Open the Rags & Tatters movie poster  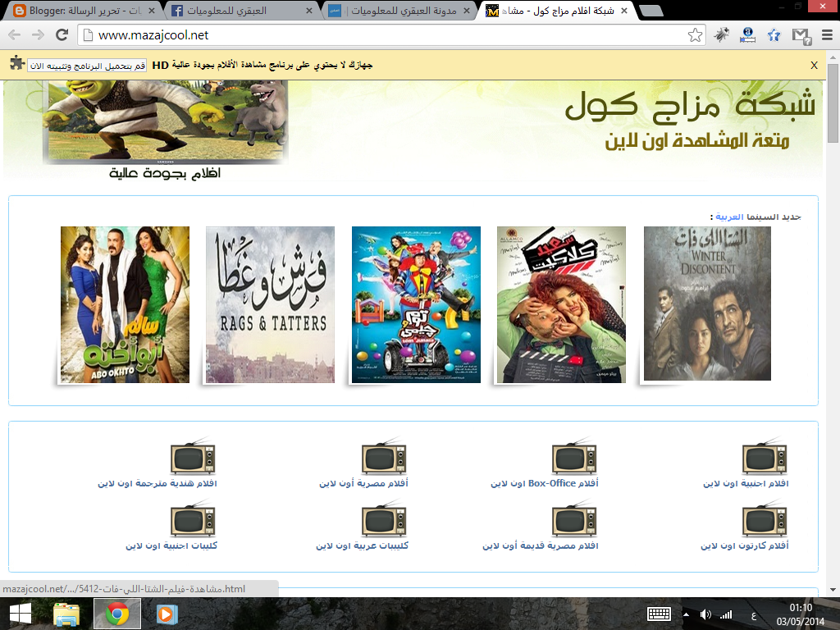[x=270, y=304]
